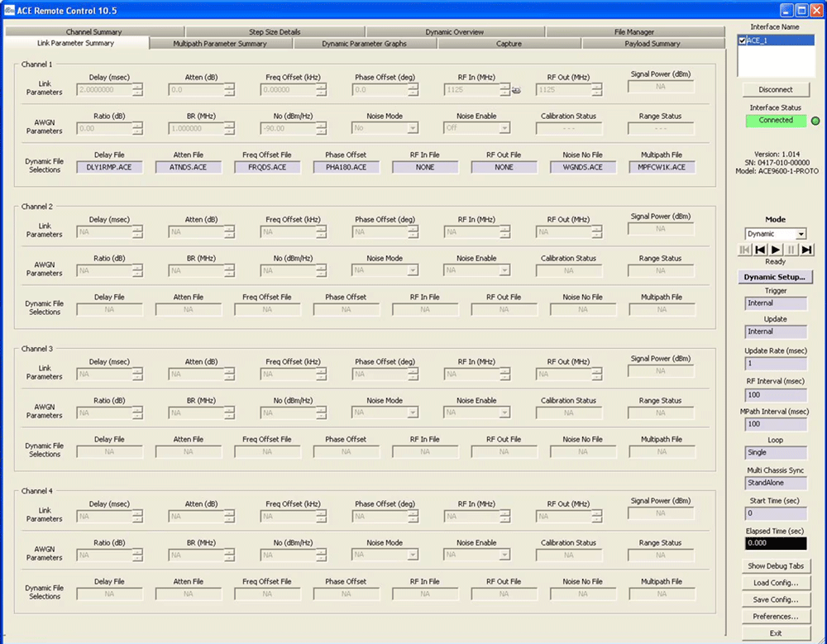Click the Channel 1 Delay File field DLY1RMP.ACE
This screenshot has width=827, height=644.
(x=109, y=167)
